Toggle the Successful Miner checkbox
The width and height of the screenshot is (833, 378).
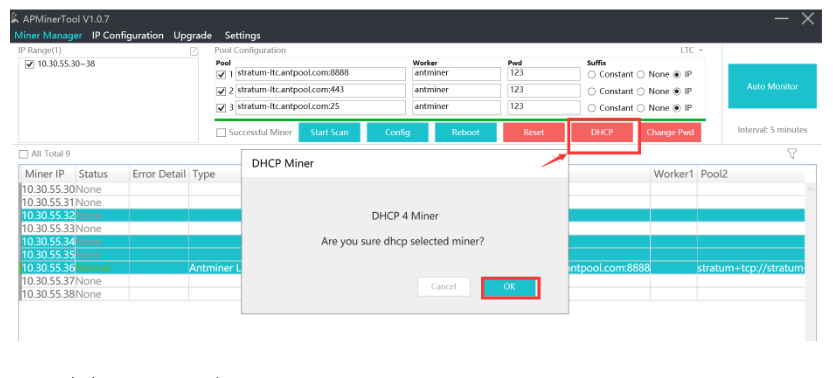pos(220,133)
